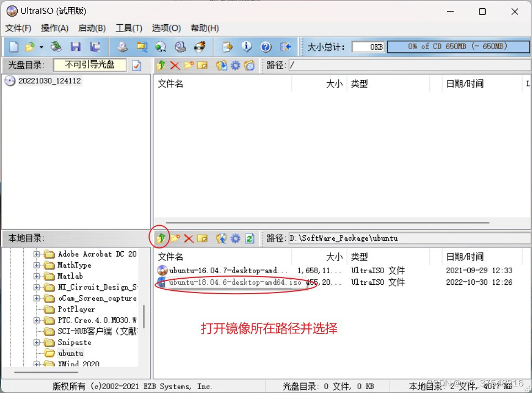
Task: Open local directory gear settings icon
Action: (x=235, y=238)
